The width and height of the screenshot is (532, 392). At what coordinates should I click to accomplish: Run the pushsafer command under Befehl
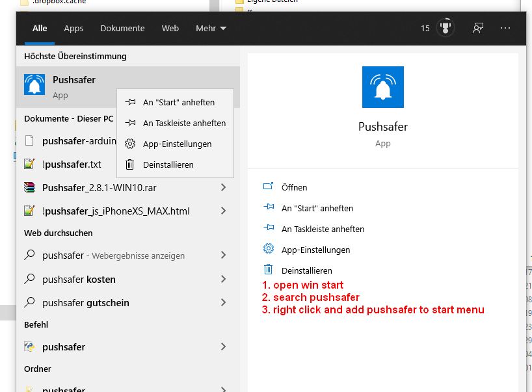(x=128, y=347)
